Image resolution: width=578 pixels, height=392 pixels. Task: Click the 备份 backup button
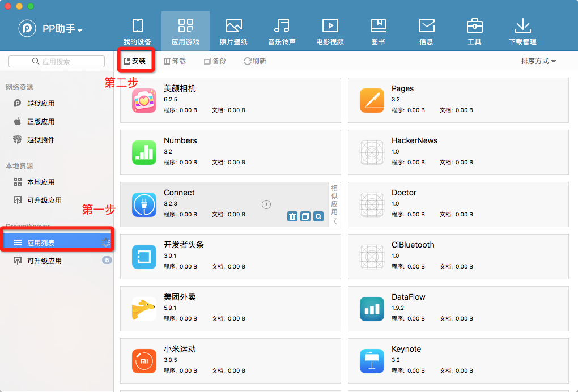215,61
